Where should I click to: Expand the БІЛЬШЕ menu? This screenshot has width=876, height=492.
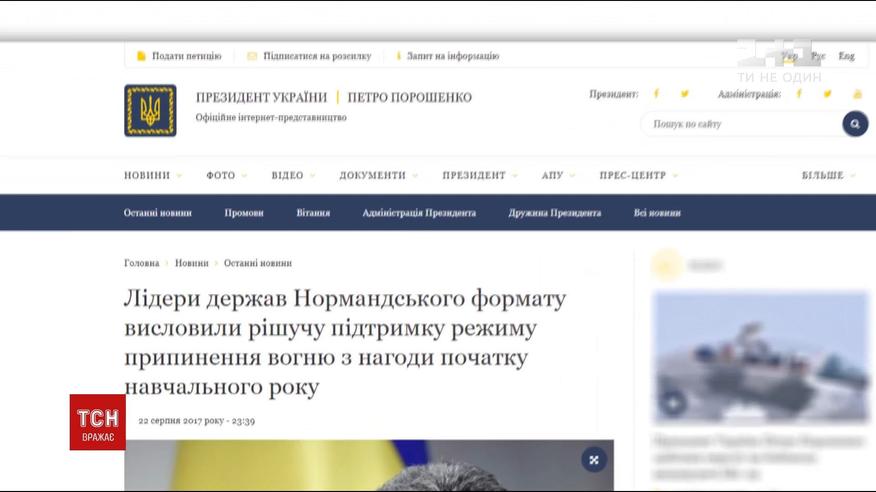pyautogui.click(x=829, y=175)
